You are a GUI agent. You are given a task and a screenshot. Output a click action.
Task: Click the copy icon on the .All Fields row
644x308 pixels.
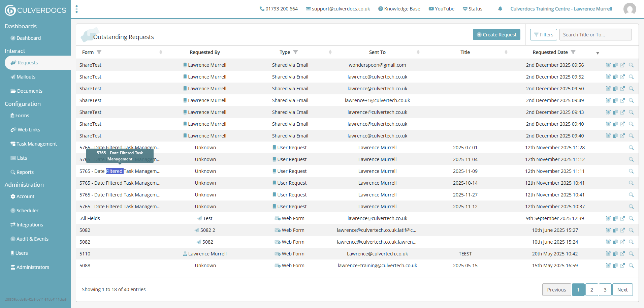pos(615,218)
